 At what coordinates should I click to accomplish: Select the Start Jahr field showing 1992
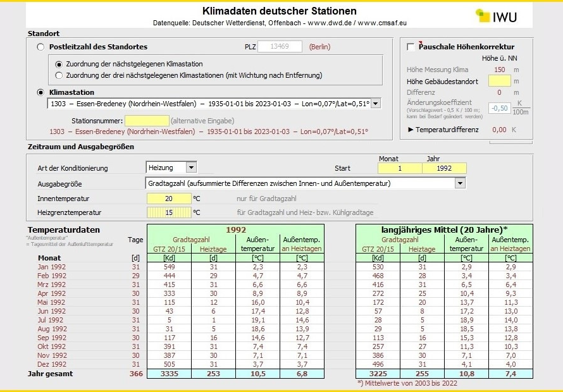click(x=444, y=168)
